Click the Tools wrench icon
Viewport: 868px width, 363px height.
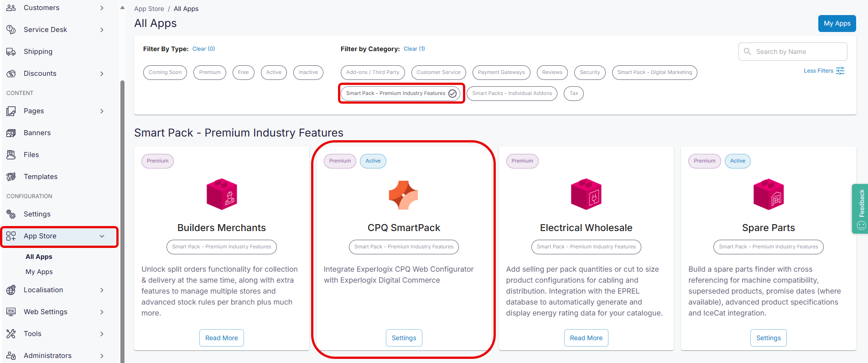tap(11, 334)
